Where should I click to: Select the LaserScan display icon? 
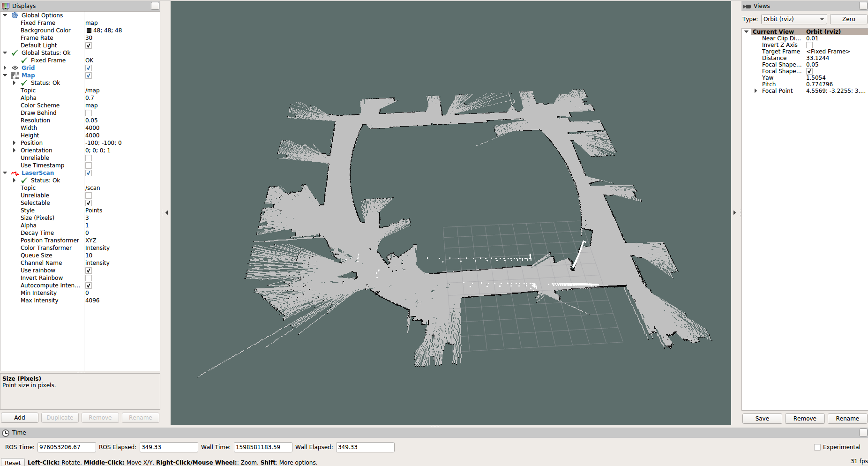[15, 173]
